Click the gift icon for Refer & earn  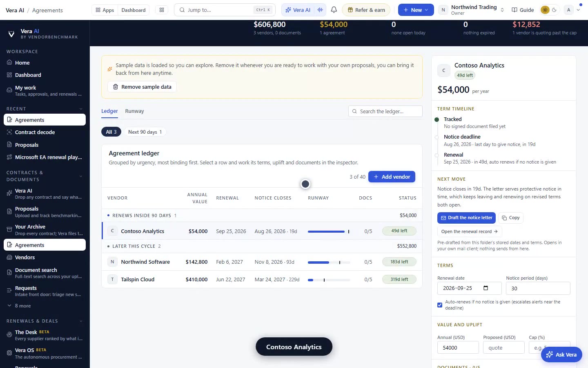[x=350, y=10]
